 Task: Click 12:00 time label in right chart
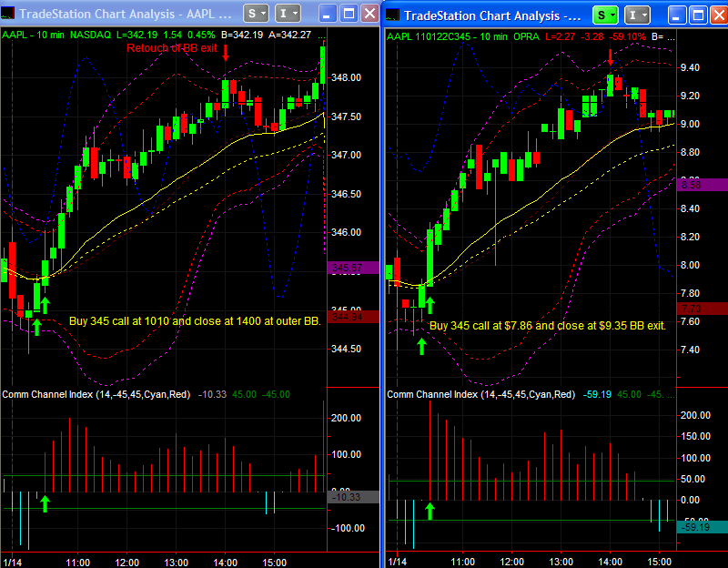click(x=511, y=562)
